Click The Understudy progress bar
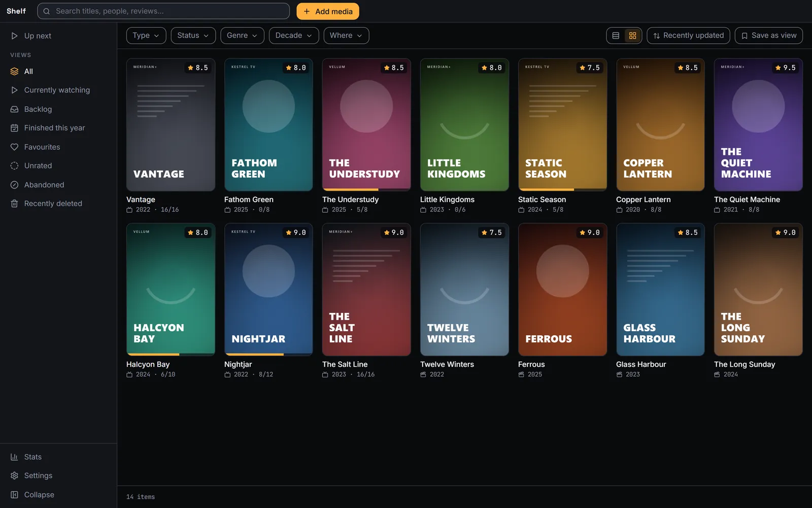The width and height of the screenshot is (812, 508). pyautogui.click(x=366, y=189)
